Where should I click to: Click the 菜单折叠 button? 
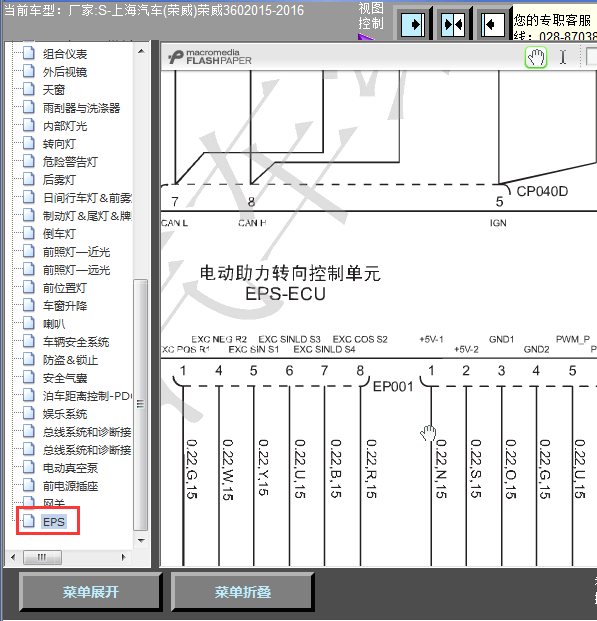(242, 592)
